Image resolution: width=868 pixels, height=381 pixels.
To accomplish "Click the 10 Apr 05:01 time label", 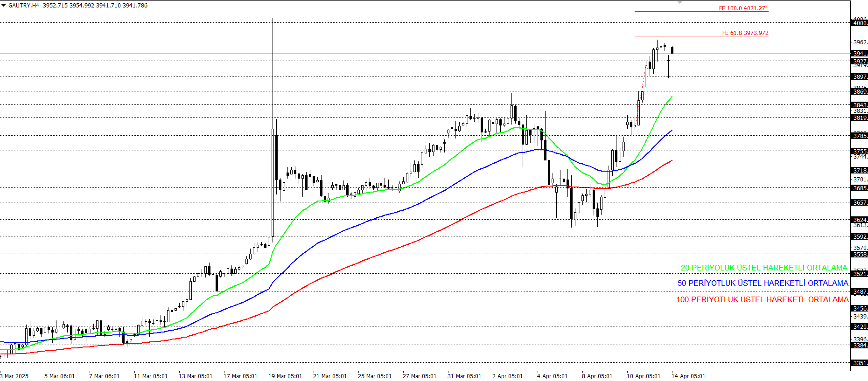I will tap(644, 376).
